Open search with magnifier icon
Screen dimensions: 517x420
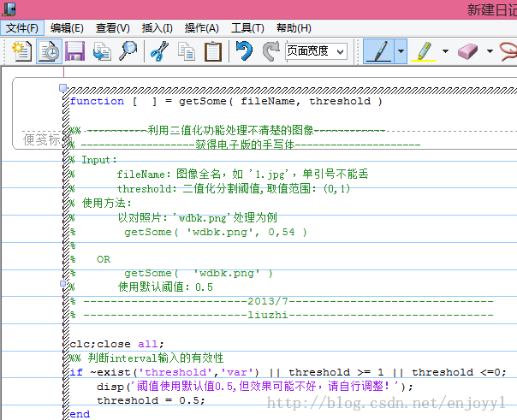[x=128, y=51]
